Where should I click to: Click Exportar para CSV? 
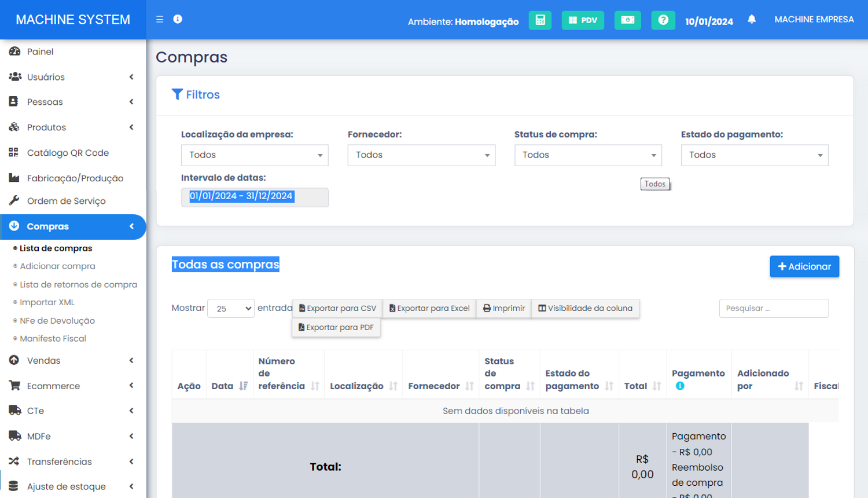[337, 308]
